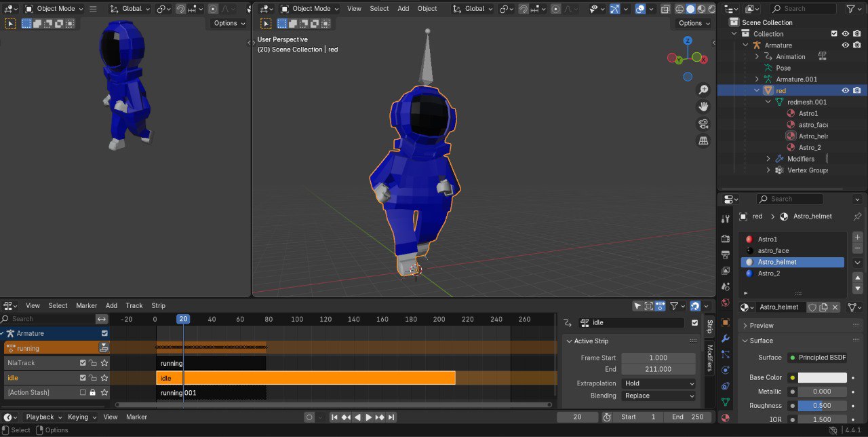Viewport: 868px width, 437px height.
Task: Expand the Preview panel
Action: point(762,326)
